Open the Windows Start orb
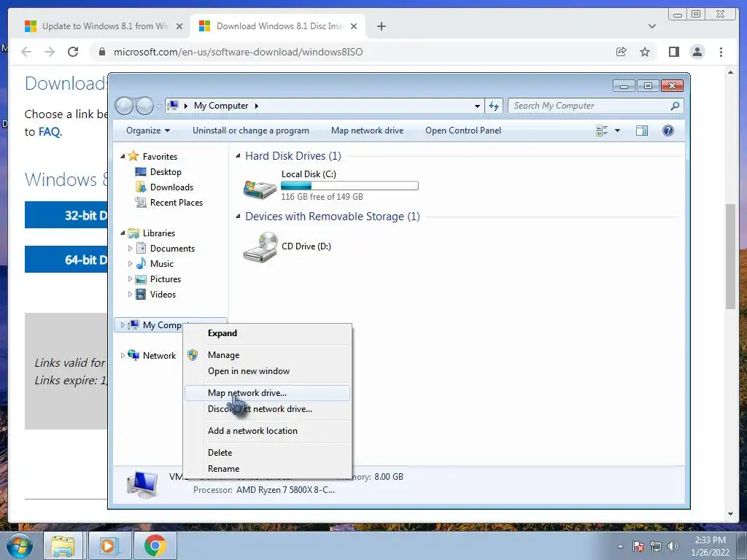The height and width of the screenshot is (560, 747). 20,545
